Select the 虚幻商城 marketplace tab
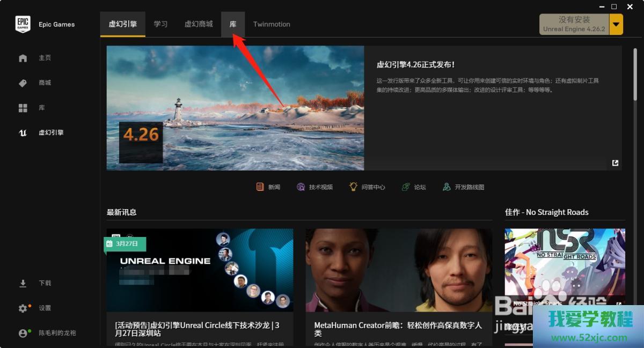 coord(199,24)
